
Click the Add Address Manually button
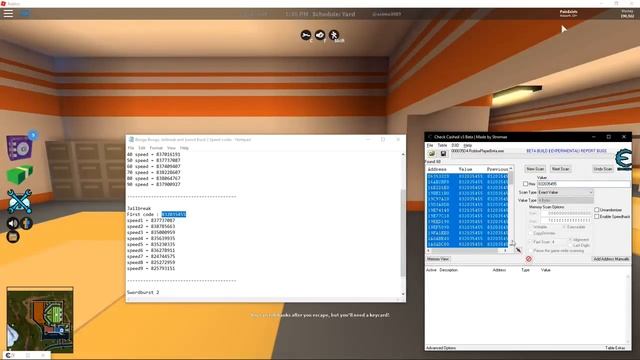[x=611, y=259]
